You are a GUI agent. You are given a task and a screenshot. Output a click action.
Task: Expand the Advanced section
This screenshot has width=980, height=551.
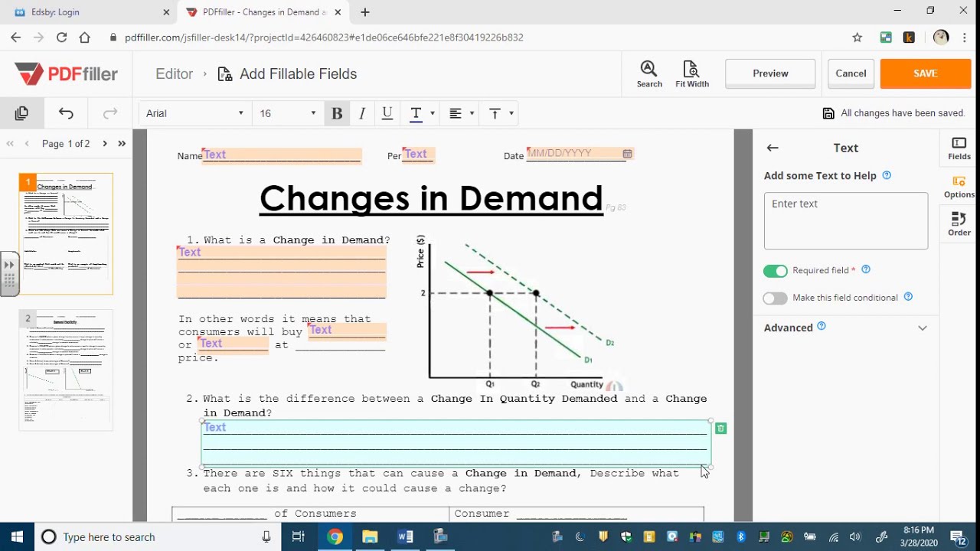(x=923, y=328)
